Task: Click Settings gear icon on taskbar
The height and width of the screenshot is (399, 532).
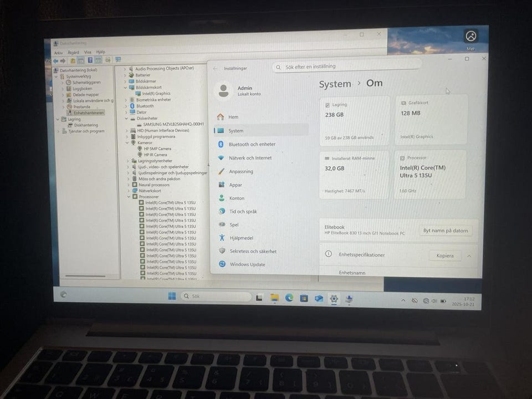Action: point(334,299)
